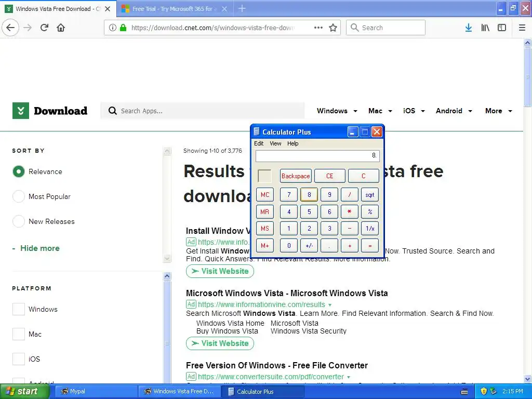Click the calculator Backspace button
The image size is (532, 399).
[x=296, y=176]
